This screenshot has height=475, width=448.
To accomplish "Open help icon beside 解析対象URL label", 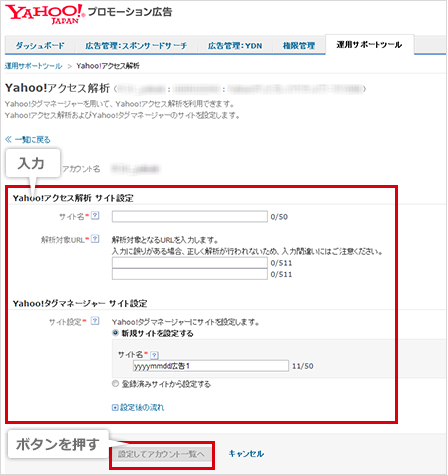I will click(95, 239).
